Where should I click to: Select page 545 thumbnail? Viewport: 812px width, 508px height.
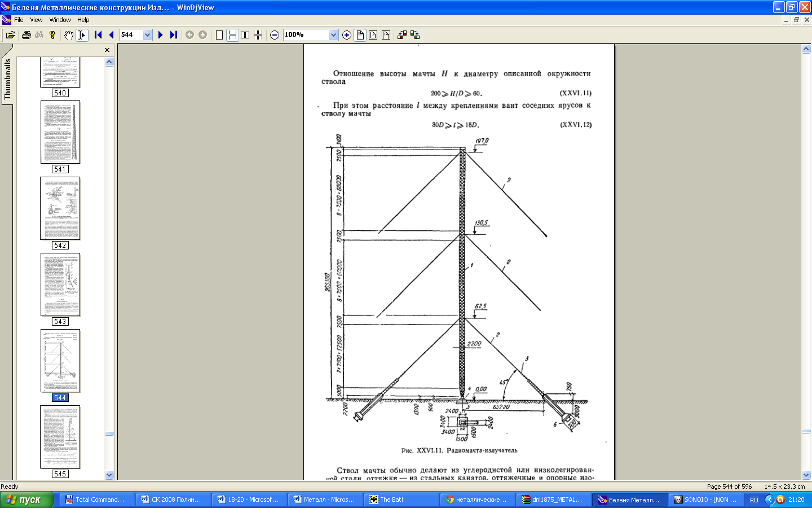60,437
